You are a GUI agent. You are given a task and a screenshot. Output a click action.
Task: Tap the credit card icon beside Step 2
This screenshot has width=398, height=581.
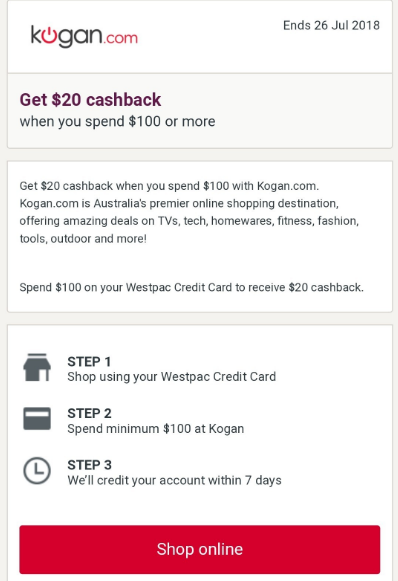[37, 419]
